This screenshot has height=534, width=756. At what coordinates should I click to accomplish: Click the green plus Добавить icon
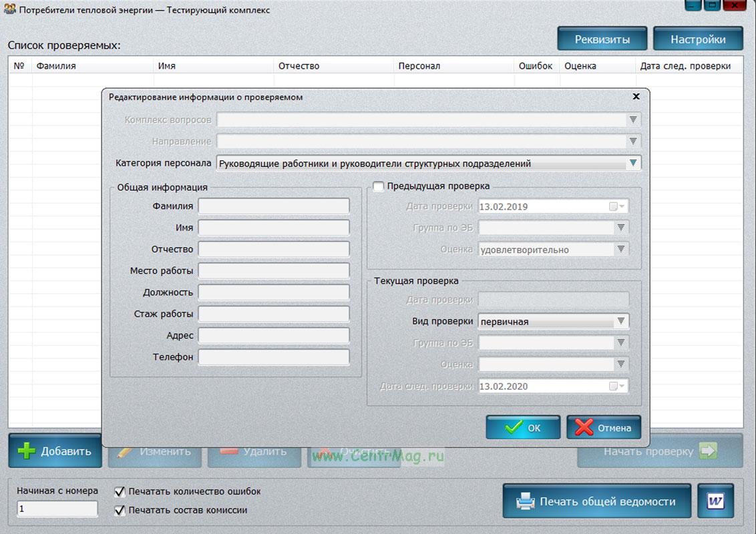pyautogui.click(x=26, y=451)
